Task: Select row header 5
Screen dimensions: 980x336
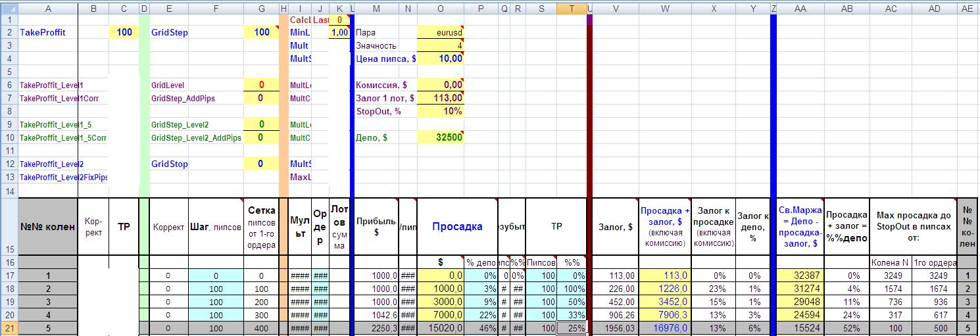Action: click(x=9, y=72)
